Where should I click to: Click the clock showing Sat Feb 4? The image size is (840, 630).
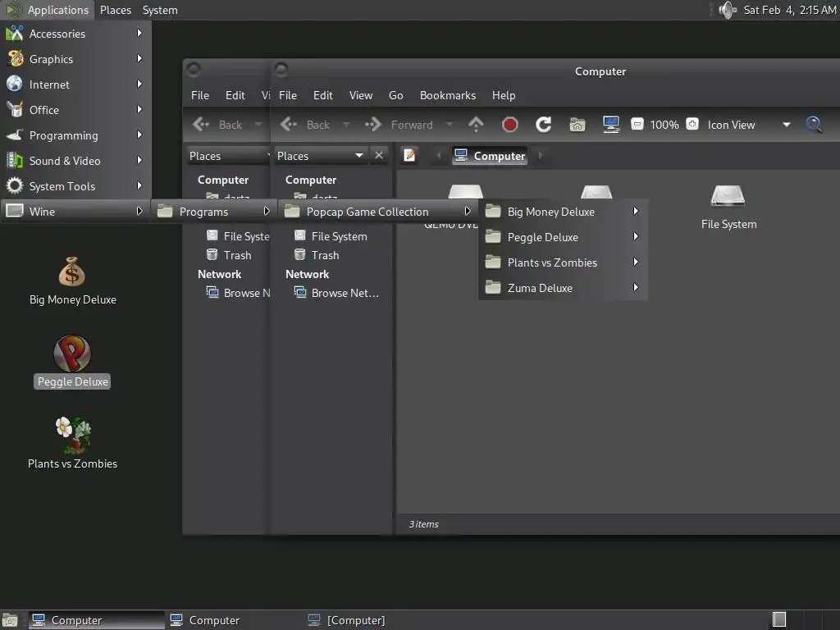790,10
